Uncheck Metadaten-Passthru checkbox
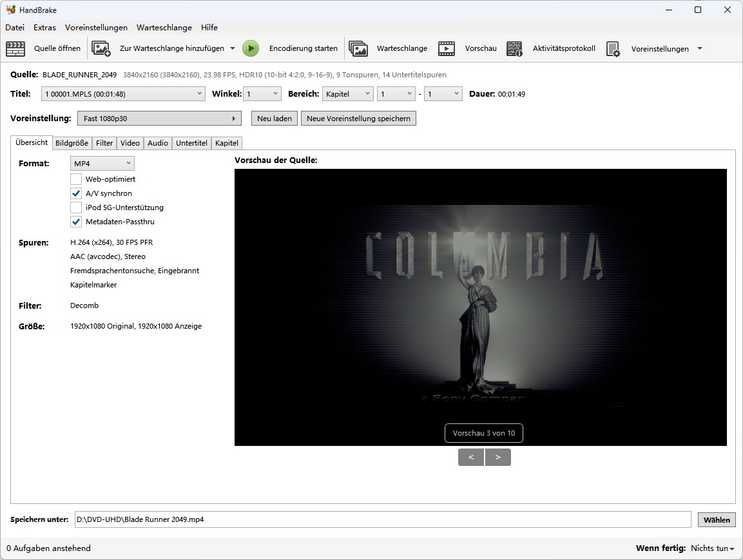 pos(76,222)
